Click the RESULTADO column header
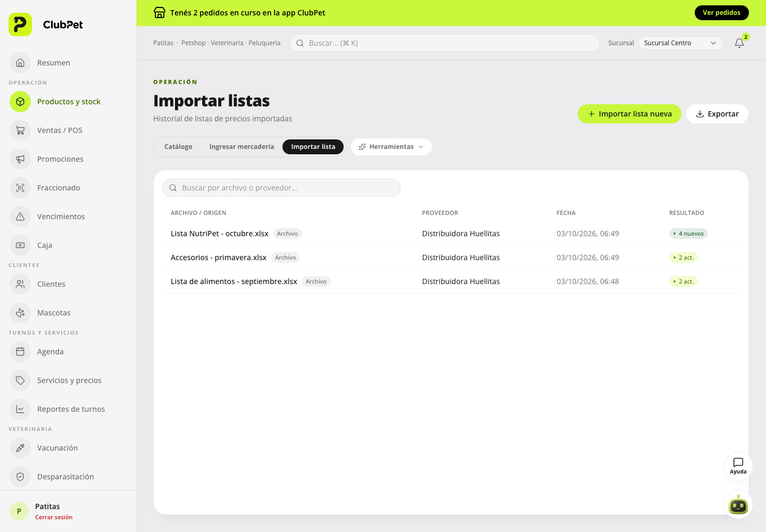The width and height of the screenshot is (766, 532). coord(687,213)
